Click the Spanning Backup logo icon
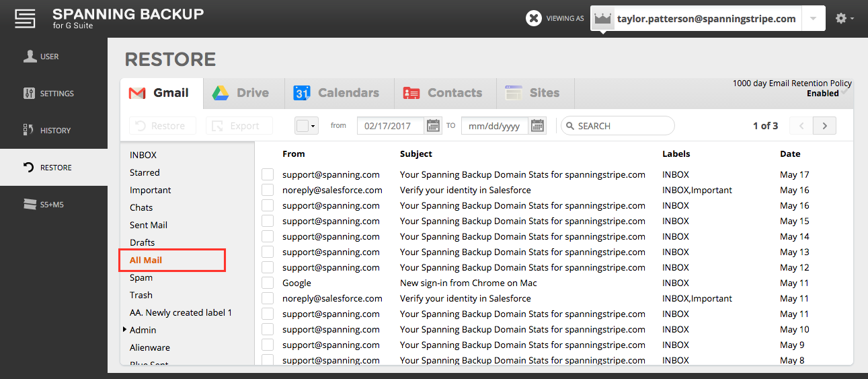This screenshot has height=379, width=868. (x=25, y=18)
